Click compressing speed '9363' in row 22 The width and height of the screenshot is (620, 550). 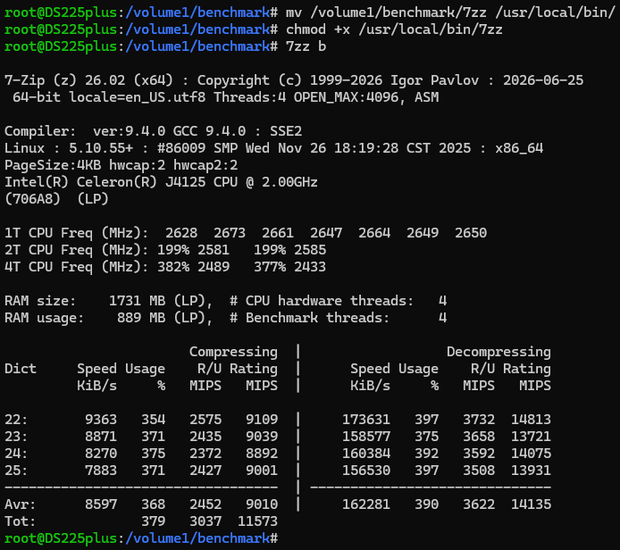[101, 420]
